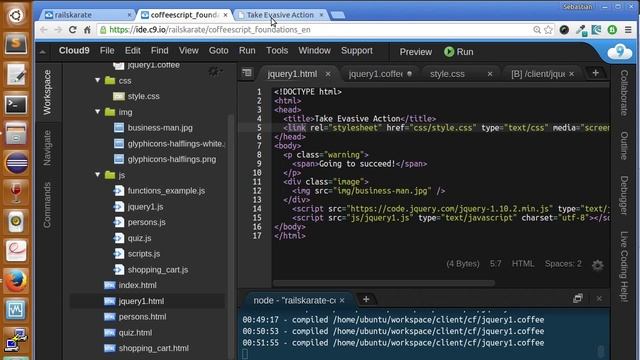Open the Support menu
The width and height of the screenshot is (640, 360).
[x=357, y=51]
